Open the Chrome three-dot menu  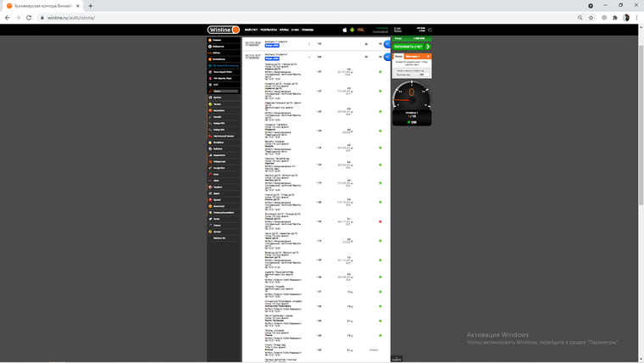click(636, 18)
